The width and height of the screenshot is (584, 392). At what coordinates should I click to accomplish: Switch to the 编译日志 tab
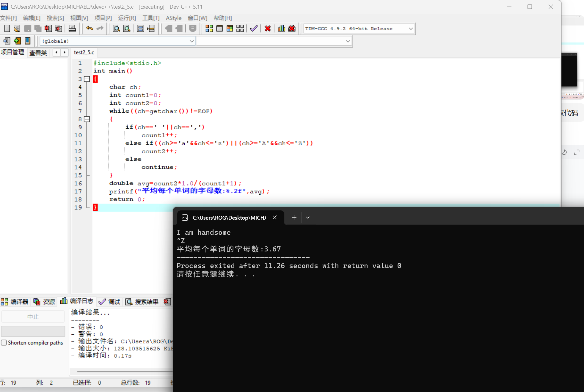(x=77, y=301)
